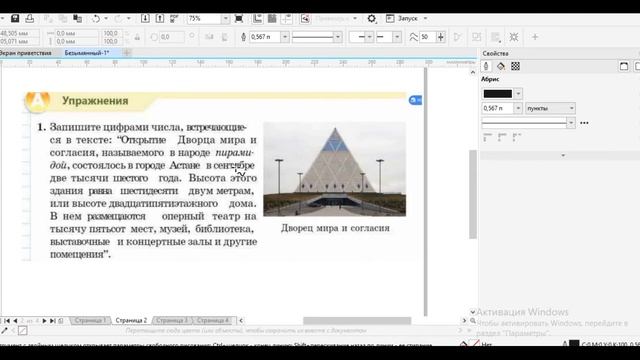Click the quick customize plus icon
This screenshot has height=360, width=640.
pyautogui.click(x=535, y=37)
